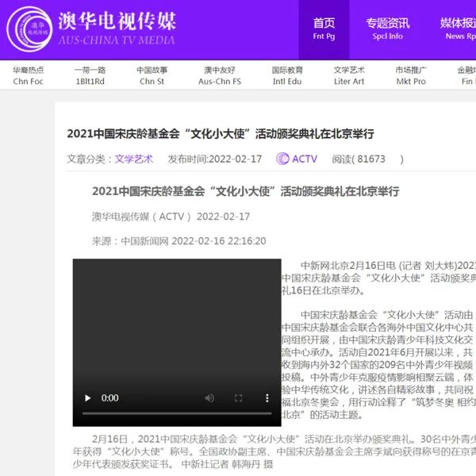Select 一带一路 1Blt1Rd menu item

(x=90, y=75)
